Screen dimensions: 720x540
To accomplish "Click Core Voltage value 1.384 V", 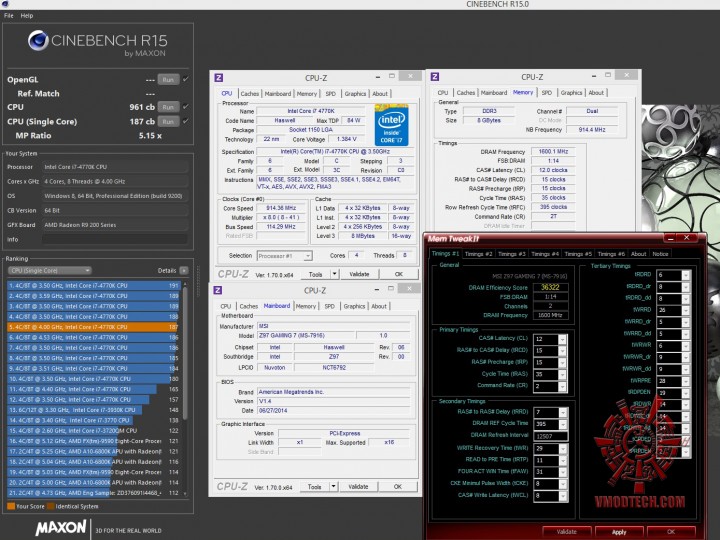I will tap(347, 139).
